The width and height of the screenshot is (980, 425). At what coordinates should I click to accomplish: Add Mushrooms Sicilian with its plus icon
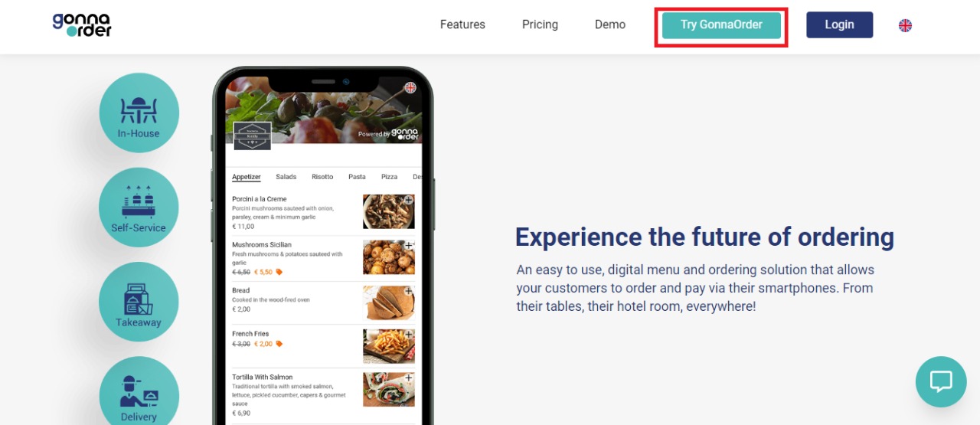pos(409,246)
